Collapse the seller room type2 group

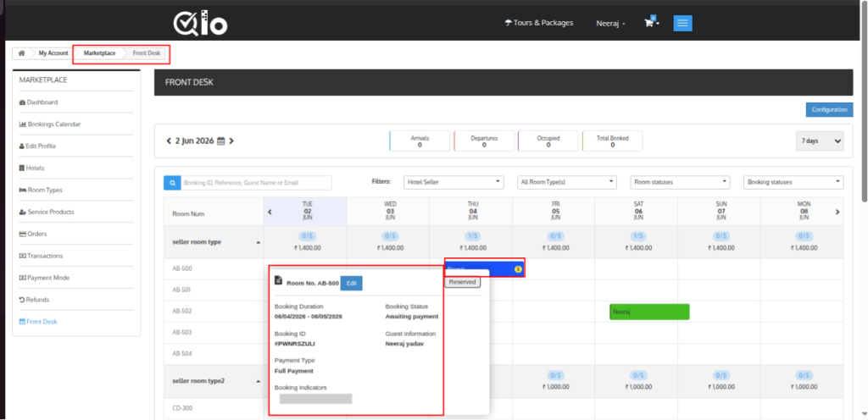(x=259, y=381)
